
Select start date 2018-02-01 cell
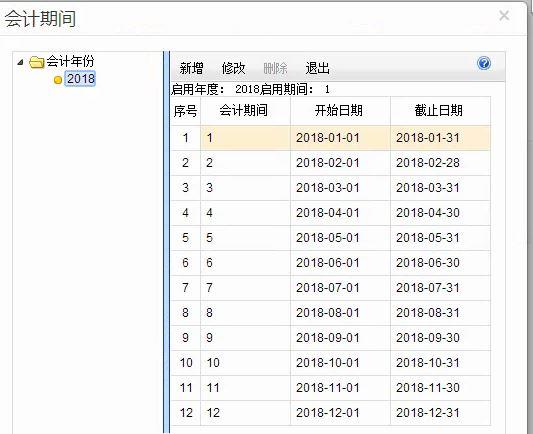[x=340, y=163]
